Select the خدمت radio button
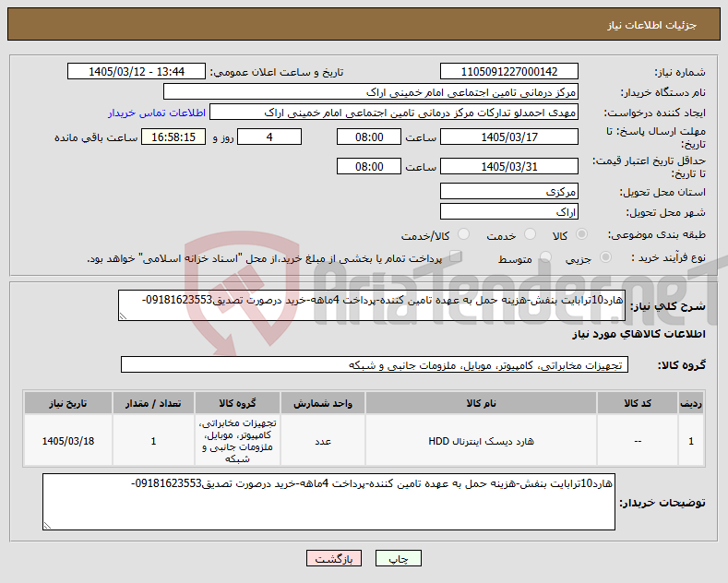Viewport: 728px width, 583px height. click(x=530, y=234)
